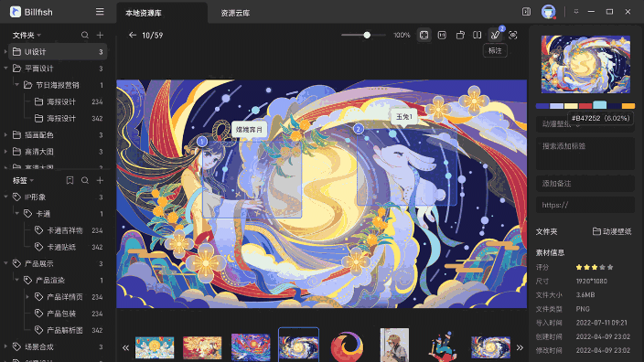The height and width of the screenshot is (362, 644).
Task: Collapse the 卡通 tag group
Action: click(16, 213)
